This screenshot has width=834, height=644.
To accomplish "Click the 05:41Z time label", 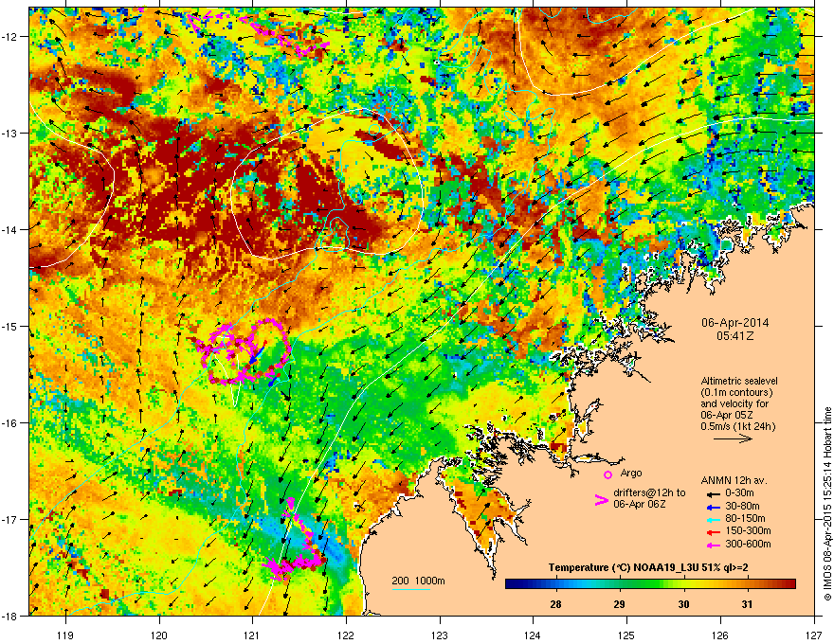I will [734, 336].
